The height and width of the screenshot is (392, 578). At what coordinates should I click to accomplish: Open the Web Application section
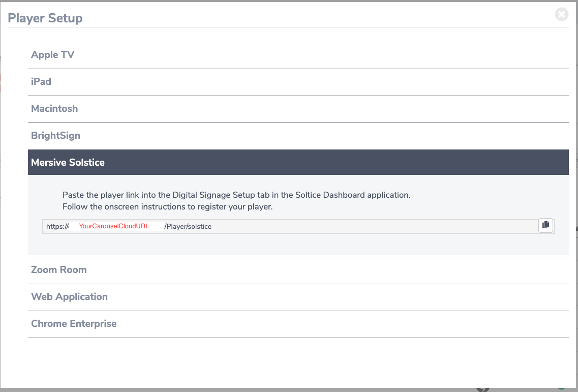pyautogui.click(x=298, y=297)
